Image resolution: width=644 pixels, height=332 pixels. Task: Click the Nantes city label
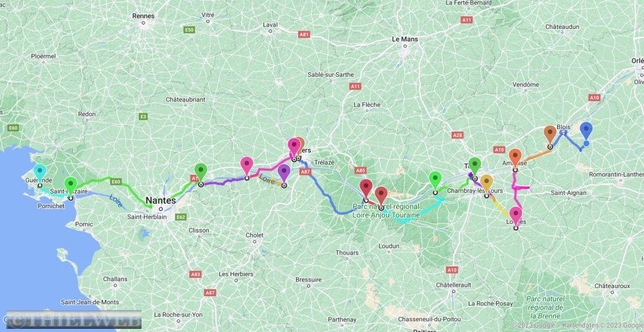tap(160, 201)
